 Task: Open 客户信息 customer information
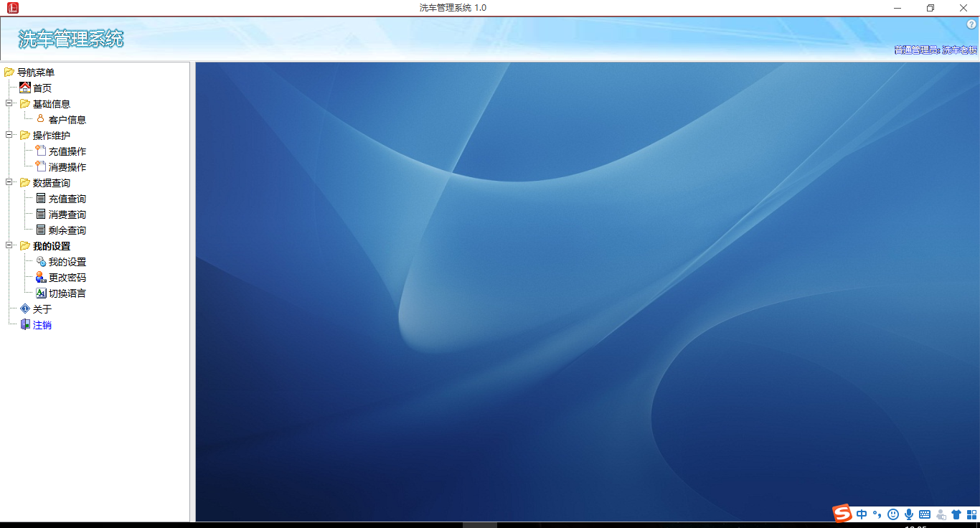click(x=67, y=120)
